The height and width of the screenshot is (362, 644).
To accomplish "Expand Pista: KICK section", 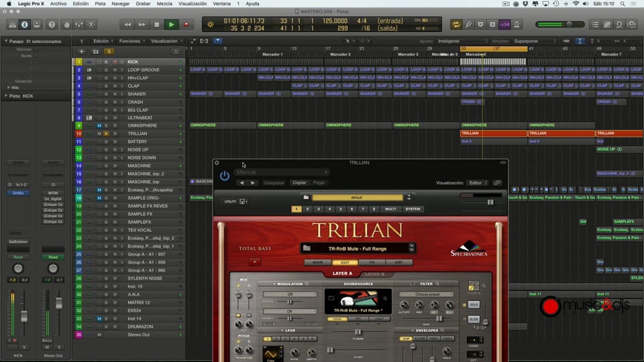I will [6, 96].
